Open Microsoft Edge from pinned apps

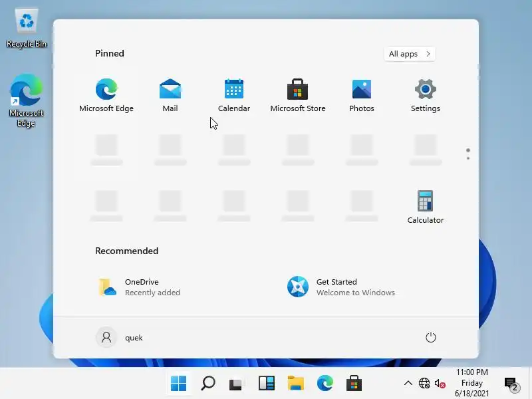106,95
